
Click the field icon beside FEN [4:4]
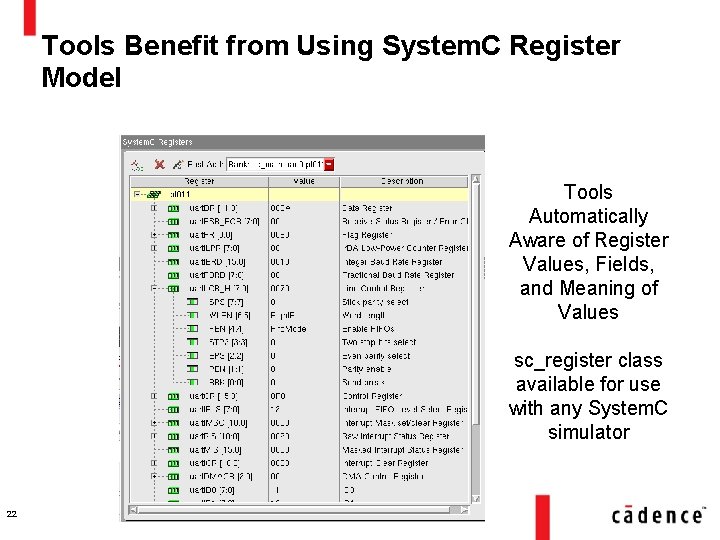coord(193,329)
